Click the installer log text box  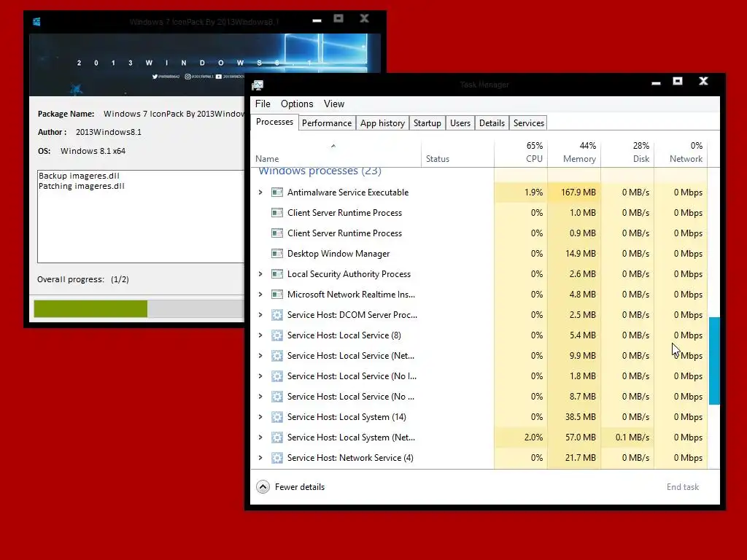pos(141,216)
